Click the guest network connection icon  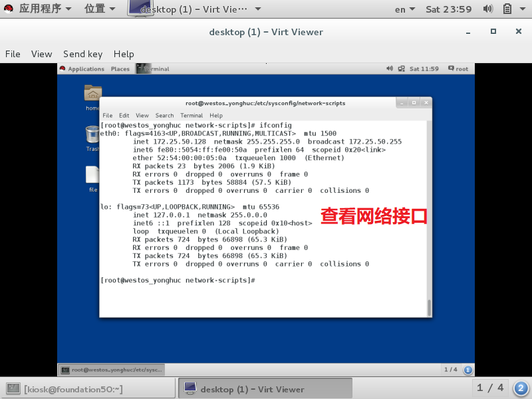(402, 69)
